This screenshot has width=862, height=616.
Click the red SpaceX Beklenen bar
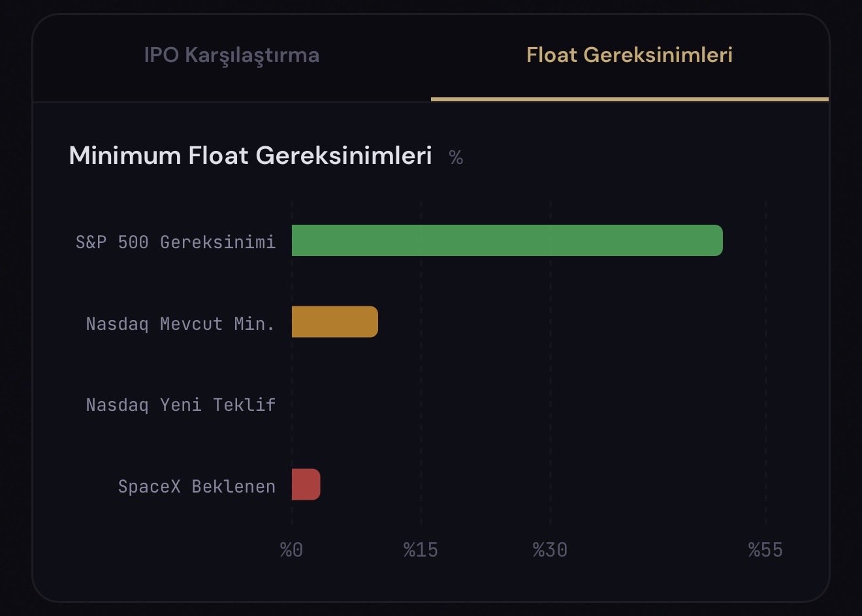[x=306, y=485]
